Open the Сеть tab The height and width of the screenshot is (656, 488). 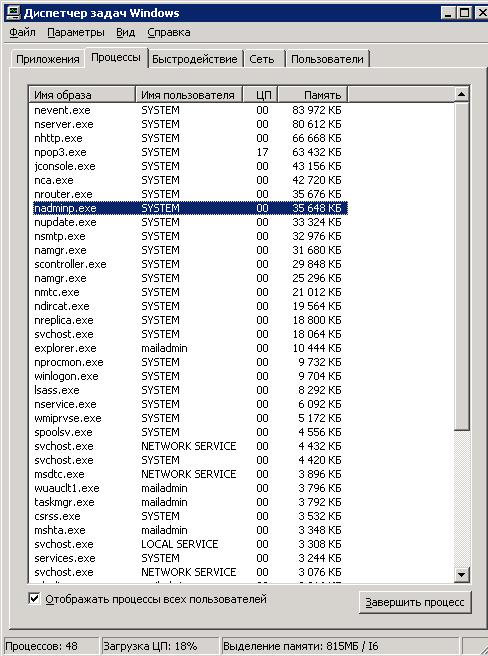(x=262, y=59)
